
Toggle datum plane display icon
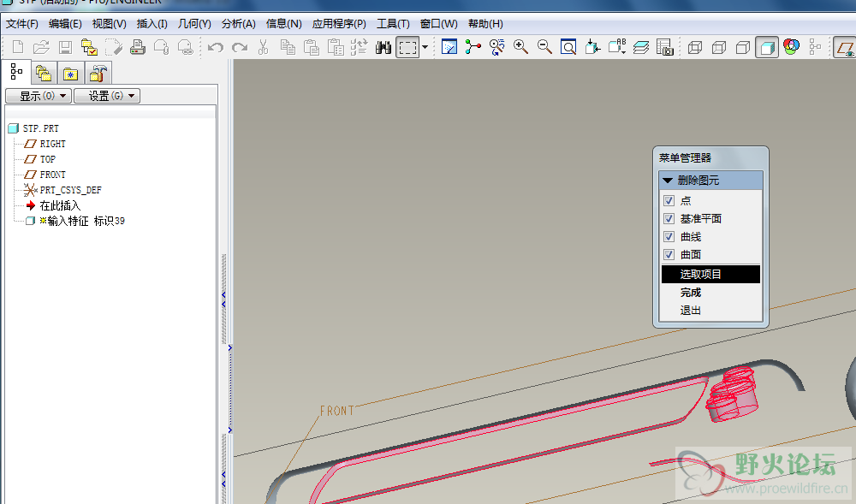(845, 47)
